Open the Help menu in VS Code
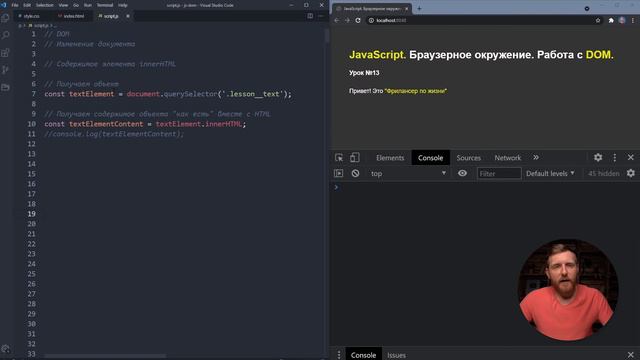640x360 pixels. (x=122, y=5)
